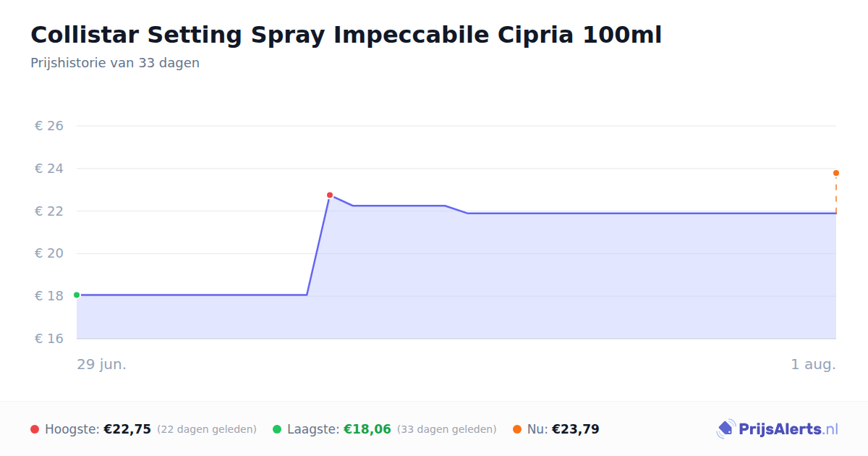Click the € 26 axis label
This screenshot has height=456, width=868.
[x=49, y=126]
